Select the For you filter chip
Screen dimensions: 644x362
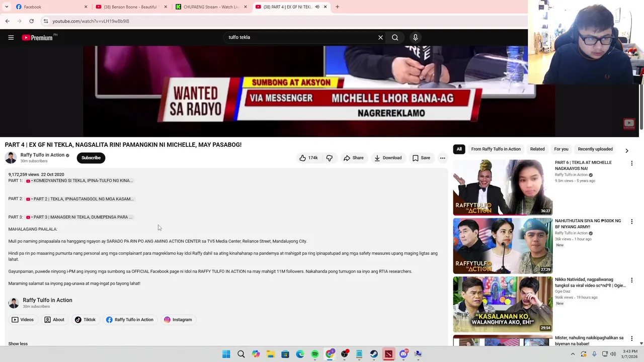click(561, 149)
